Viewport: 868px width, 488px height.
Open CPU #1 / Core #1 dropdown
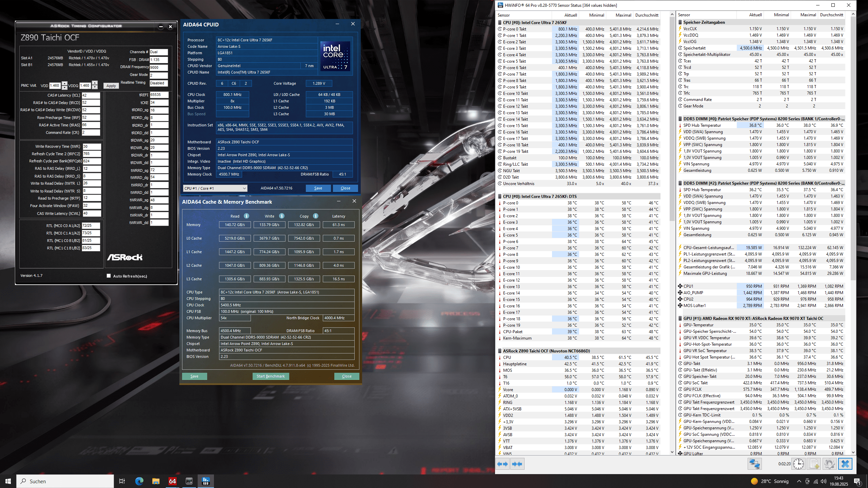point(215,188)
